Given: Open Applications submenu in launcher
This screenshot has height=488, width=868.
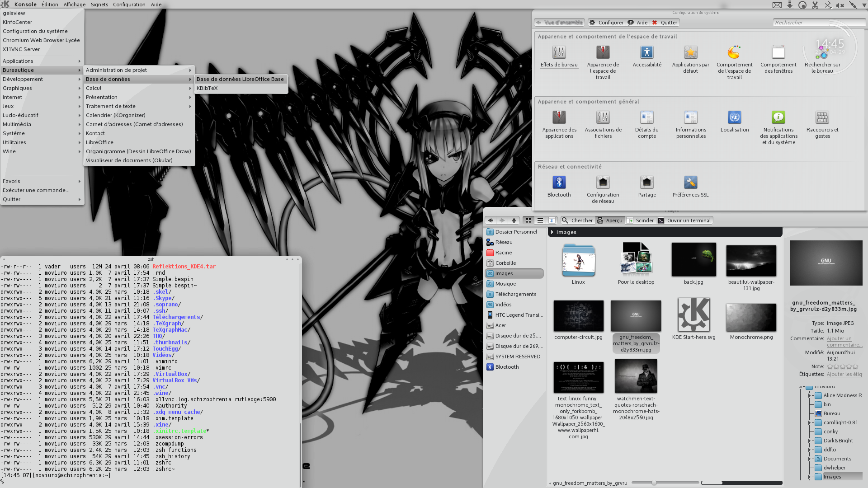Looking at the screenshot, I should tap(42, 61).
